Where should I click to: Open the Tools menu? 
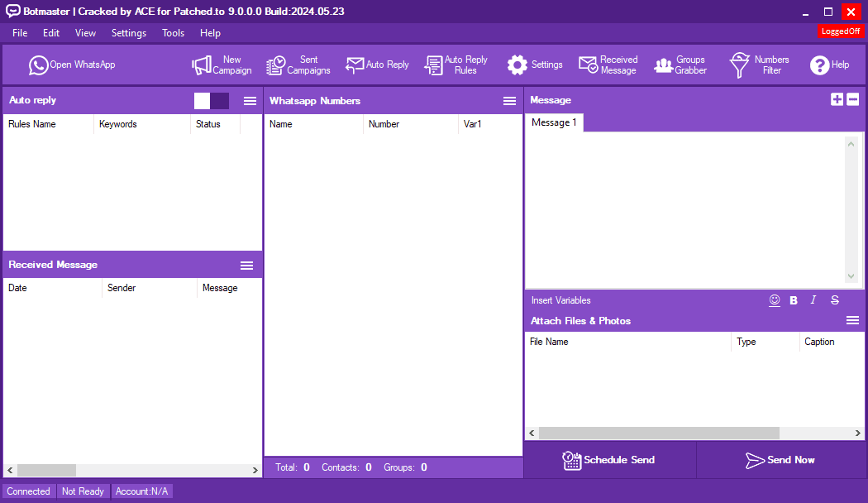173,33
